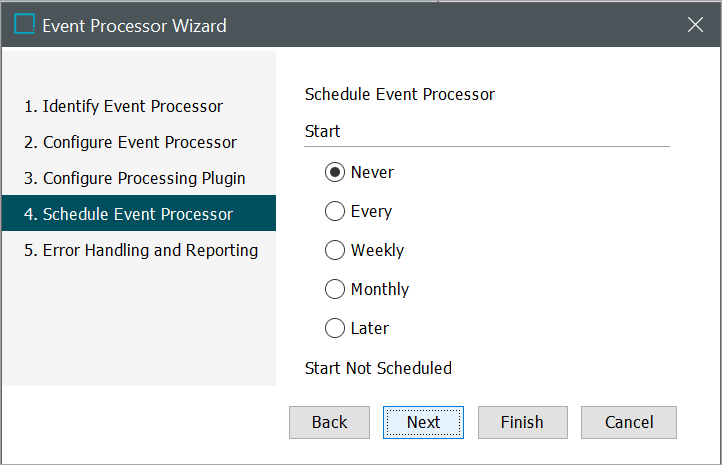Click the highlighted Schedule Event Processor step

(129, 214)
